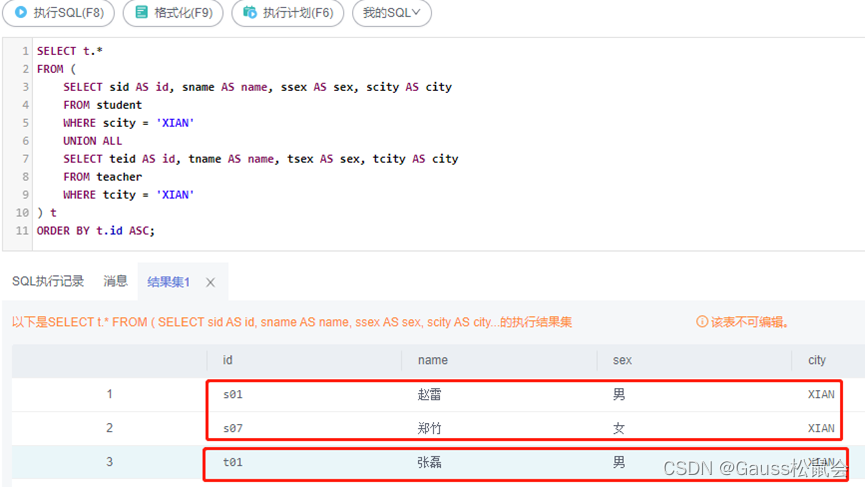The width and height of the screenshot is (865, 487).
Task: Click the XIAN city cell for s07
Action: (821, 428)
